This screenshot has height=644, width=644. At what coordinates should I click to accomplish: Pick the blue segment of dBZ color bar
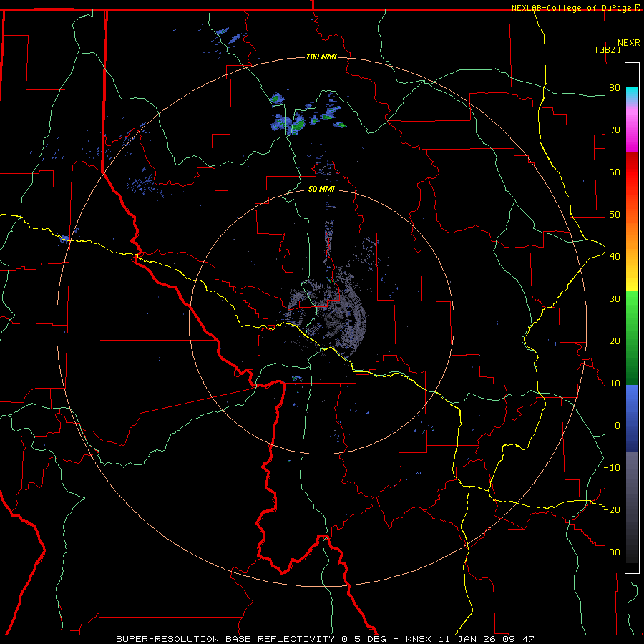coord(632,419)
